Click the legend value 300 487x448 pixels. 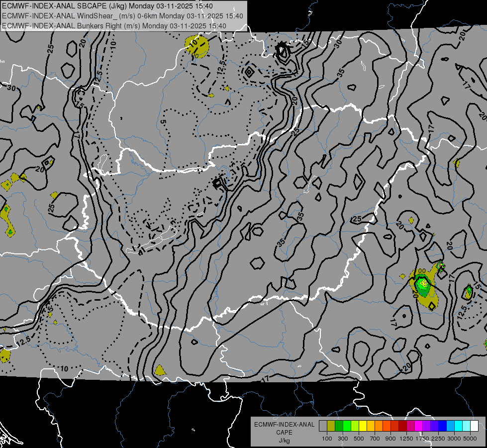343,439
